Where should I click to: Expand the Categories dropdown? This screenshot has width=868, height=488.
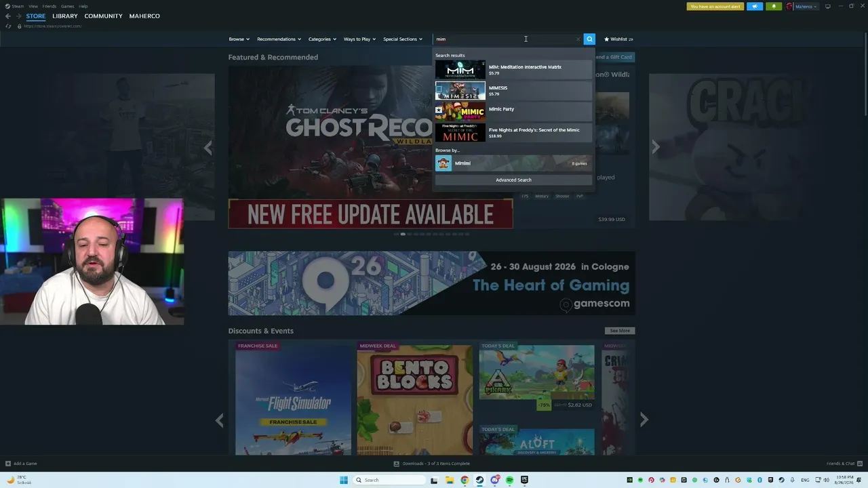coord(322,39)
